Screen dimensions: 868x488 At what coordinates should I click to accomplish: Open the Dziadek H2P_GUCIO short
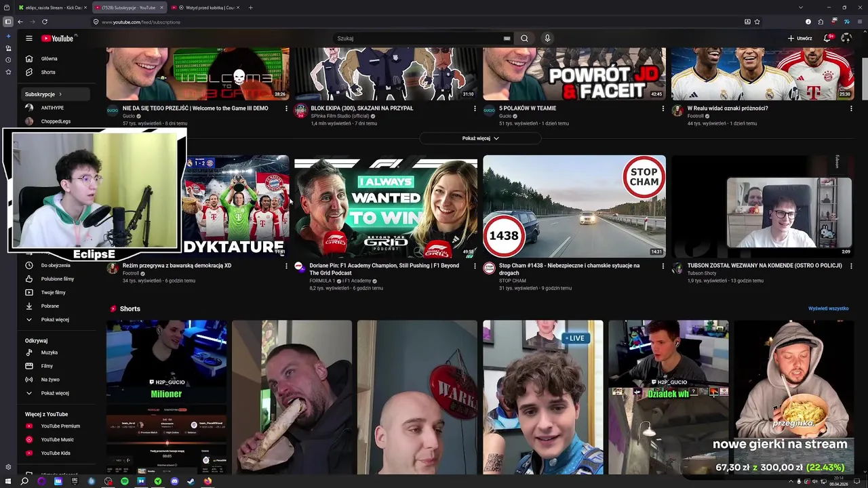pyautogui.click(x=668, y=397)
